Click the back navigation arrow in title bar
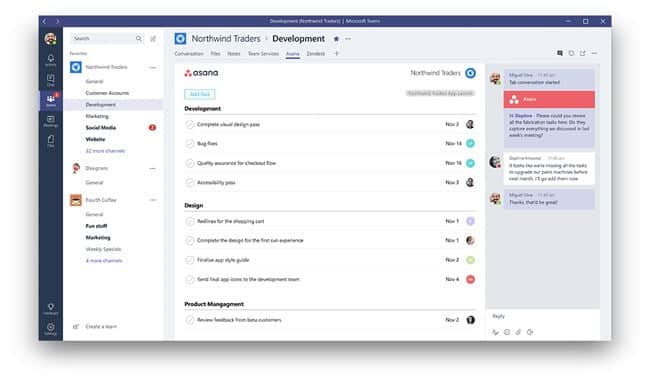The height and width of the screenshot is (380, 650). [x=44, y=21]
